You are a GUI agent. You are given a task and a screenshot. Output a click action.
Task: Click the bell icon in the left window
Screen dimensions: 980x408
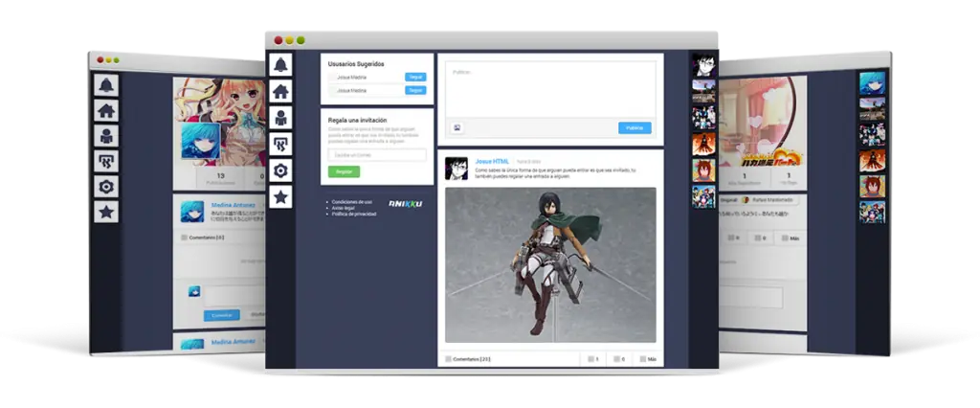pos(106,85)
